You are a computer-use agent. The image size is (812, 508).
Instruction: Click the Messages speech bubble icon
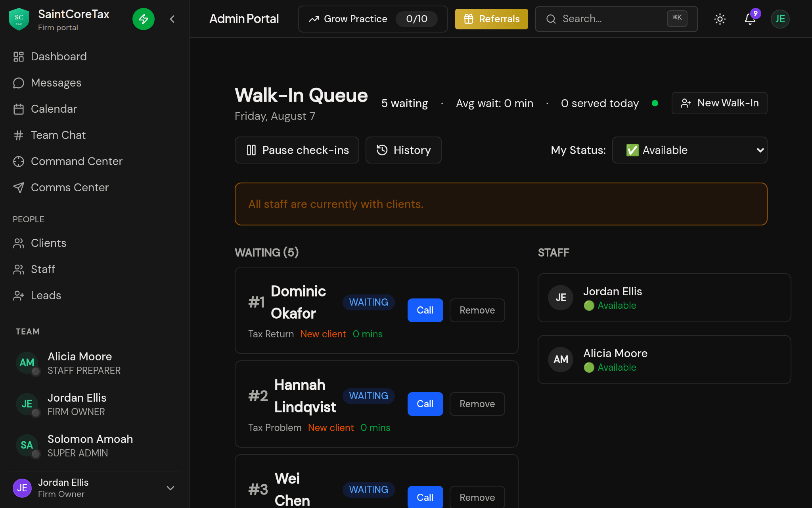tap(19, 83)
